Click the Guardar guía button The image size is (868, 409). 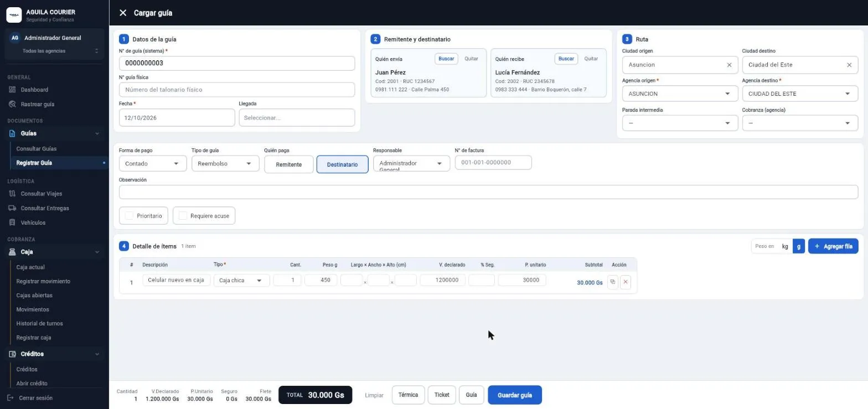click(515, 395)
